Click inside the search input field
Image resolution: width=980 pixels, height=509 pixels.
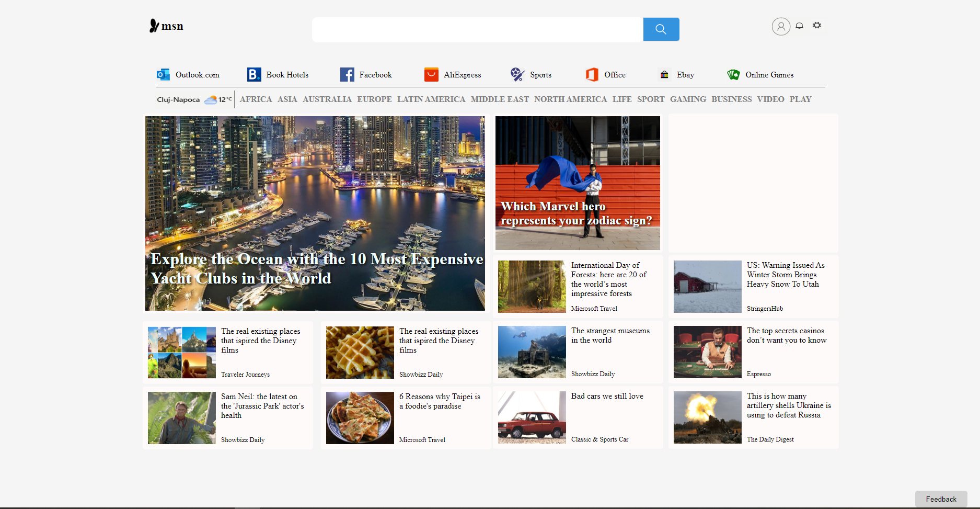click(477, 29)
